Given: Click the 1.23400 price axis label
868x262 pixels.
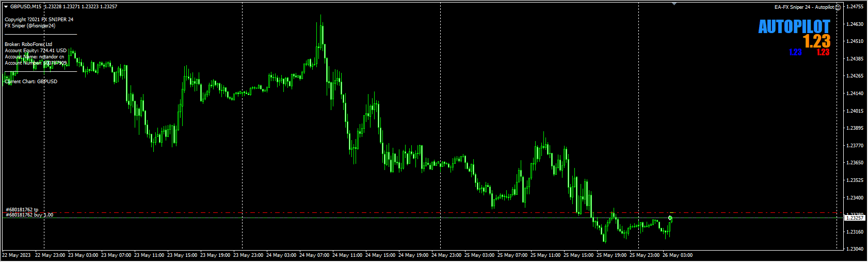Looking at the screenshot, I should coord(855,198).
